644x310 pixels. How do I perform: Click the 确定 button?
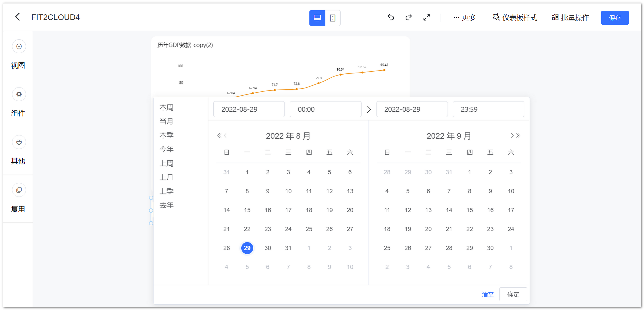coord(513,294)
